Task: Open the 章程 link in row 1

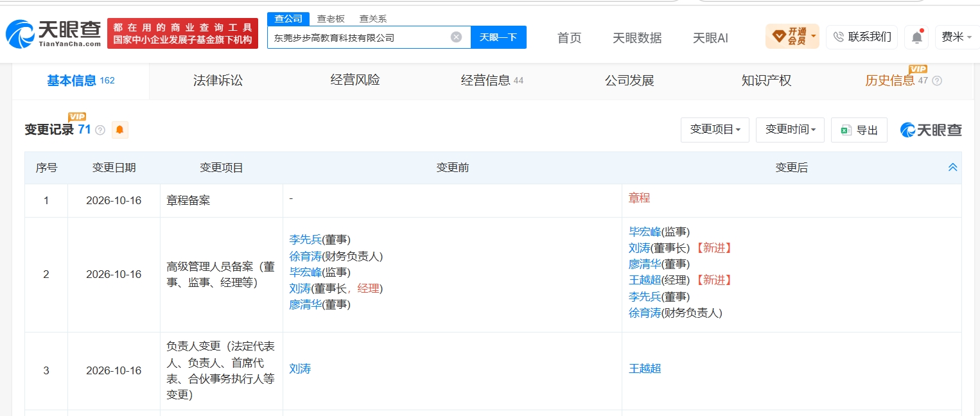Action: pos(639,198)
